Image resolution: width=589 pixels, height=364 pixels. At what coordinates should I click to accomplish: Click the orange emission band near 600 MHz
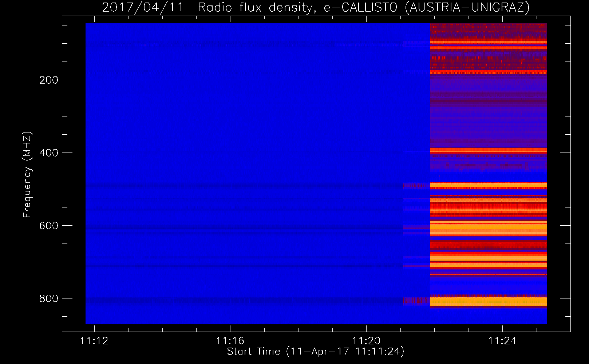[x=489, y=229]
